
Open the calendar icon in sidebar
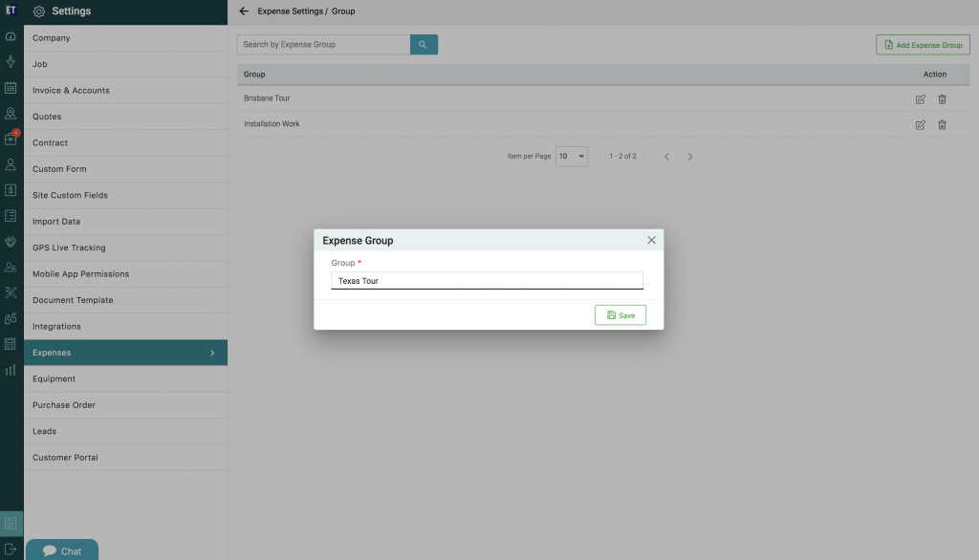(x=11, y=88)
